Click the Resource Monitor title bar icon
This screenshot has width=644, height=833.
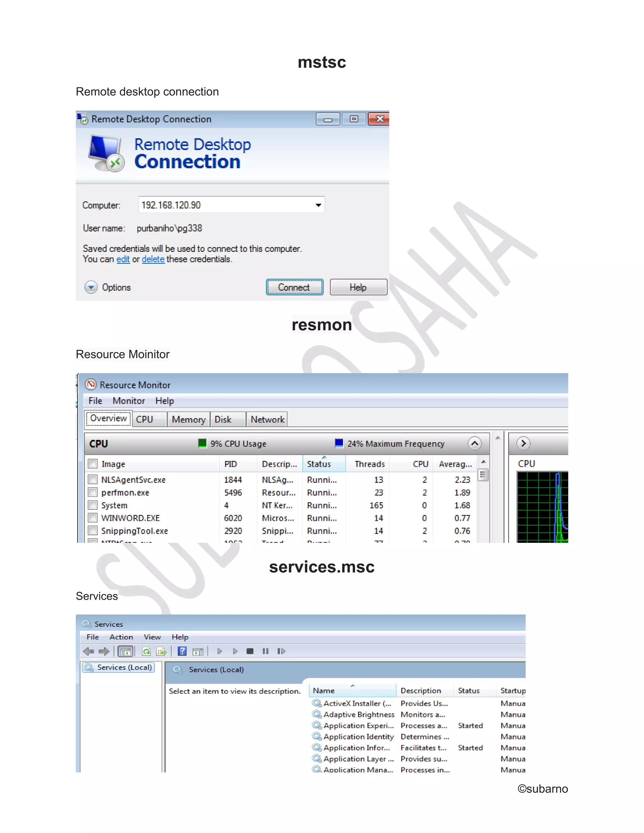(x=91, y=384)
